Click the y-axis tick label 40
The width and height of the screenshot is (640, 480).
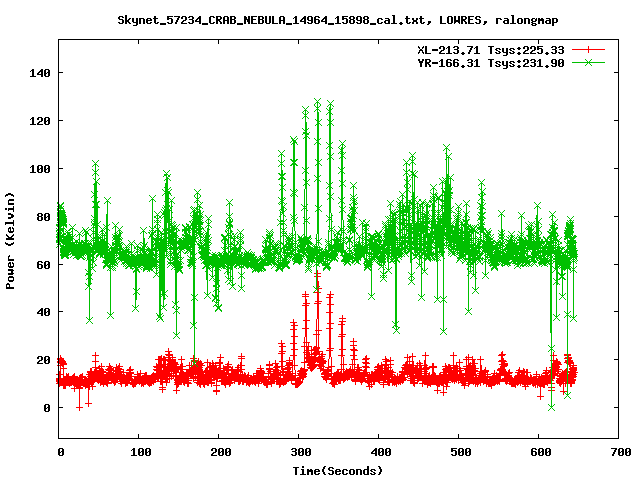(x=43, y=312)
